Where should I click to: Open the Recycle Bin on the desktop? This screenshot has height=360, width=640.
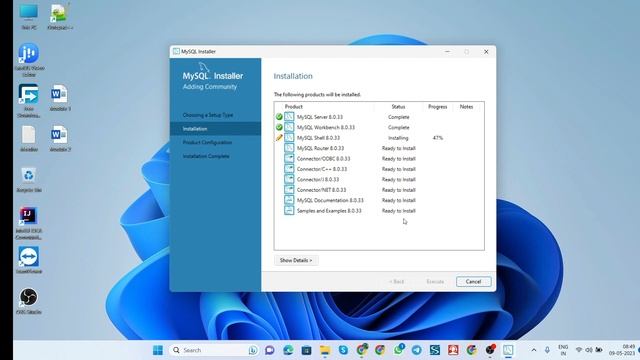[29, 179]
